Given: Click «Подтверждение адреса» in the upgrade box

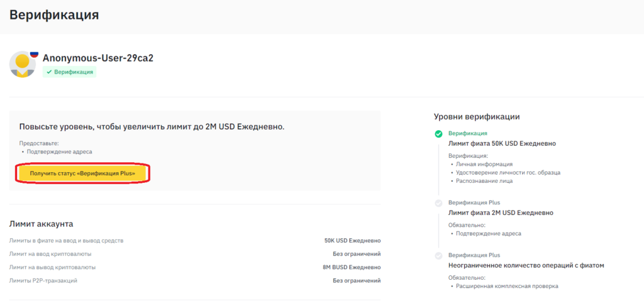Looking at the screenshot, I should point(58,151).
